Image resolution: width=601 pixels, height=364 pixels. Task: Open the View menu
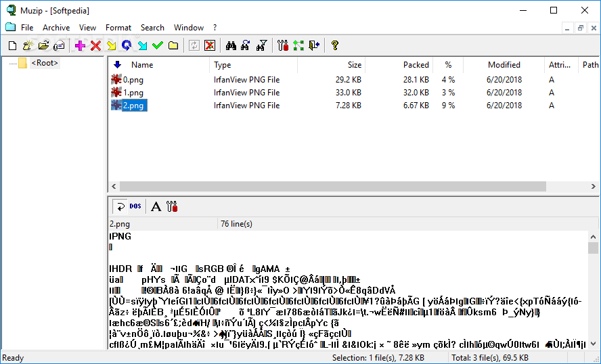pos(87,28)
